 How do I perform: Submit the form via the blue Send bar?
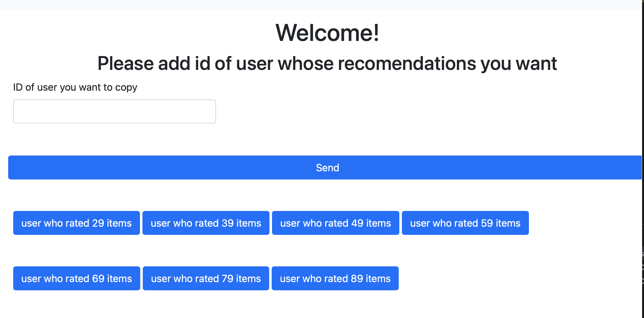click(x=327, y=168)
